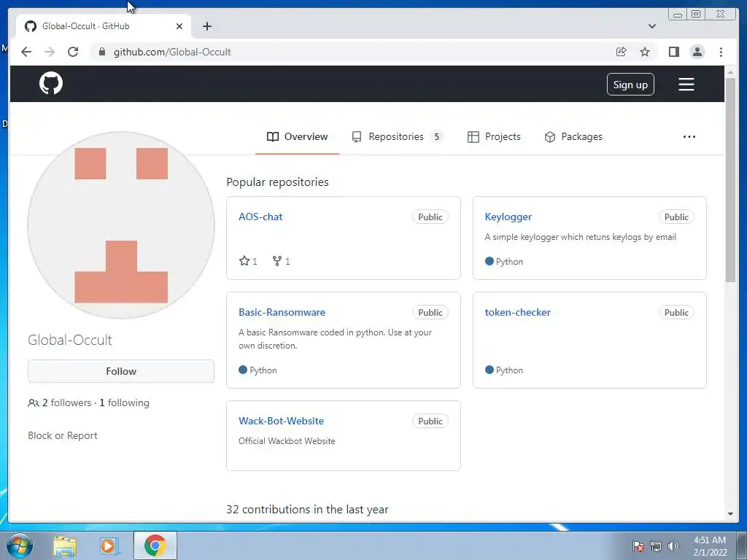Open the AOS-chat repository
This screenshot has height=560, width=747.
(x=260, y=217)
